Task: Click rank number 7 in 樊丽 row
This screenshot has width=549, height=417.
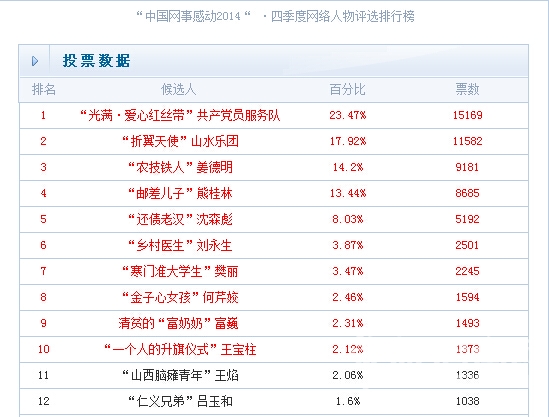Action: [x=43, y=271]
